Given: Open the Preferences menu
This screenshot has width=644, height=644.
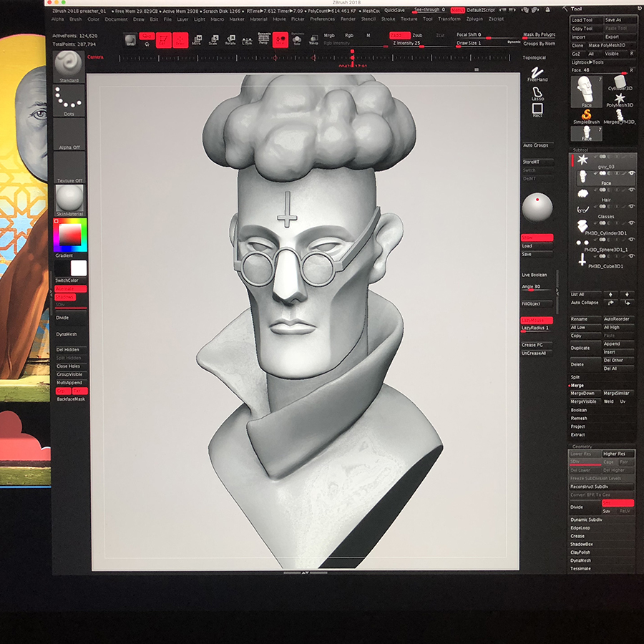Looking at the screenshot, I should click(323, 19).
